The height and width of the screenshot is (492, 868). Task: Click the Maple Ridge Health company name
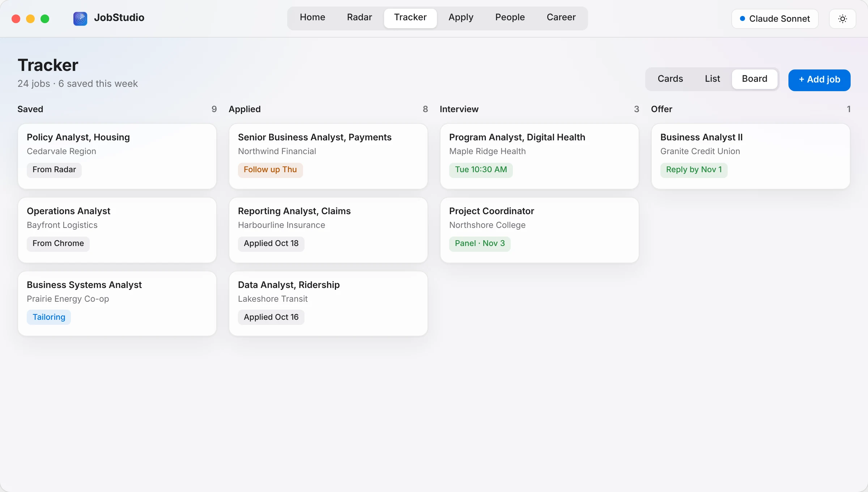487,152
